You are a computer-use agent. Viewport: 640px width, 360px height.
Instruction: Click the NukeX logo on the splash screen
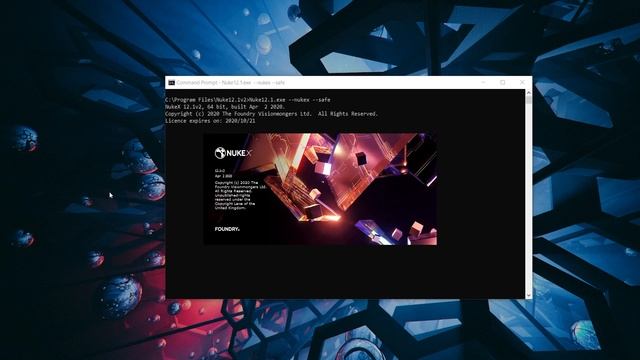pos(233,153)
